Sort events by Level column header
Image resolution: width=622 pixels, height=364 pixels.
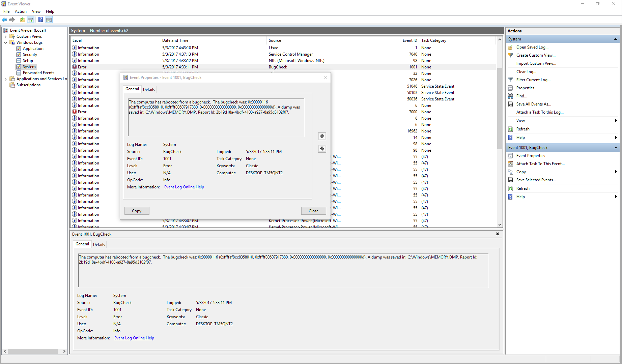tap(115, 40)
